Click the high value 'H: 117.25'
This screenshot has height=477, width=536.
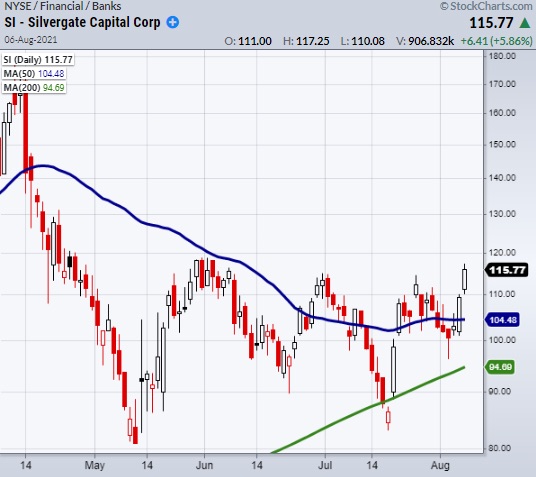[x=306, y=41]
